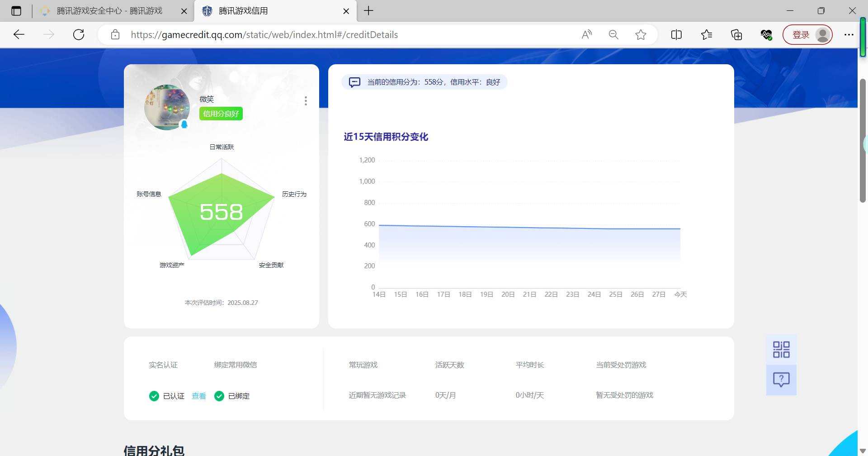Screen dimensions: 868x456
Task: Click the 信用分礼包 heading
Action: point(154,451)
